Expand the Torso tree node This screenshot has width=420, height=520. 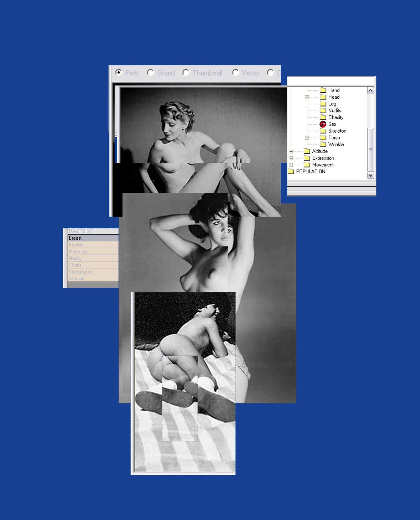(x=307, y=138)
